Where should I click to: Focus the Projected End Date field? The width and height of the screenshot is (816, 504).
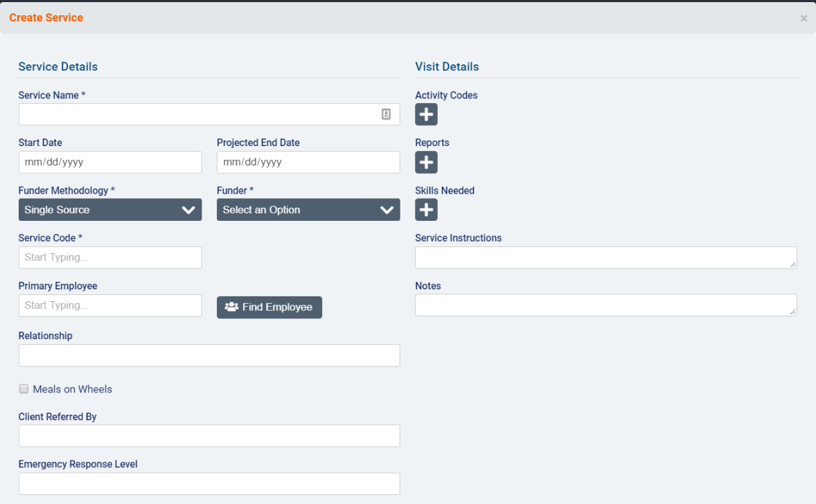coord(308,163)
